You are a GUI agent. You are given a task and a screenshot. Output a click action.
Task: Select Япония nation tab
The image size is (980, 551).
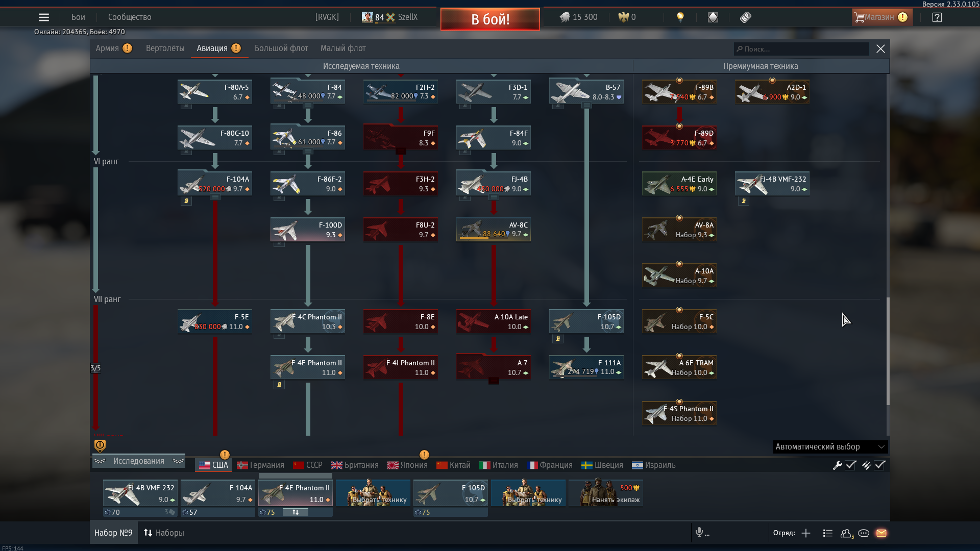point(407,465)
